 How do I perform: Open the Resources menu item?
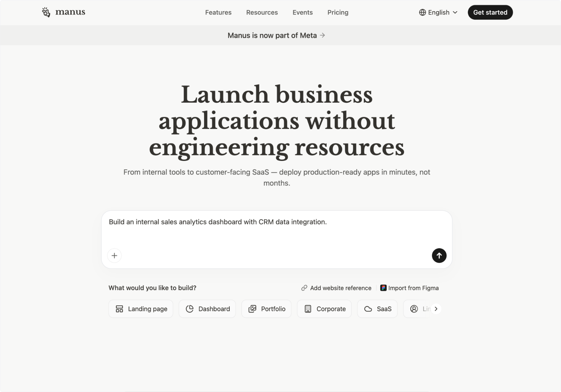click(x=262, y=12)
